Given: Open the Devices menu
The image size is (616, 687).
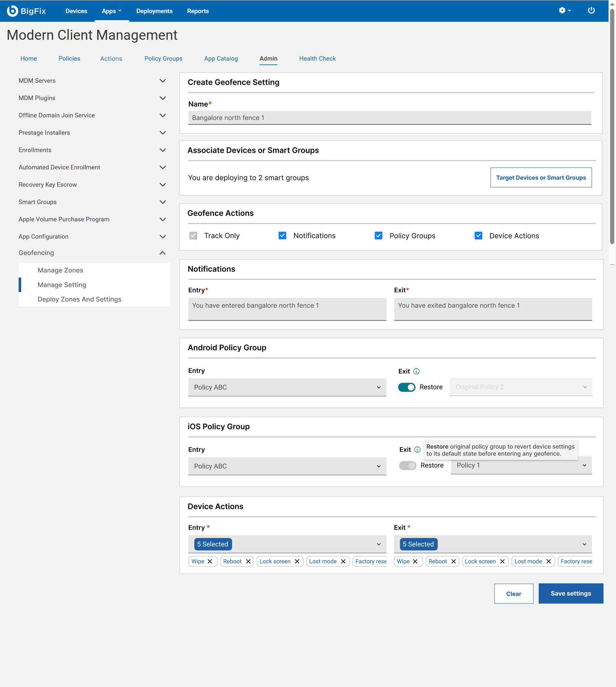Looking at the screenshot, I should click(x=76, y=11).
